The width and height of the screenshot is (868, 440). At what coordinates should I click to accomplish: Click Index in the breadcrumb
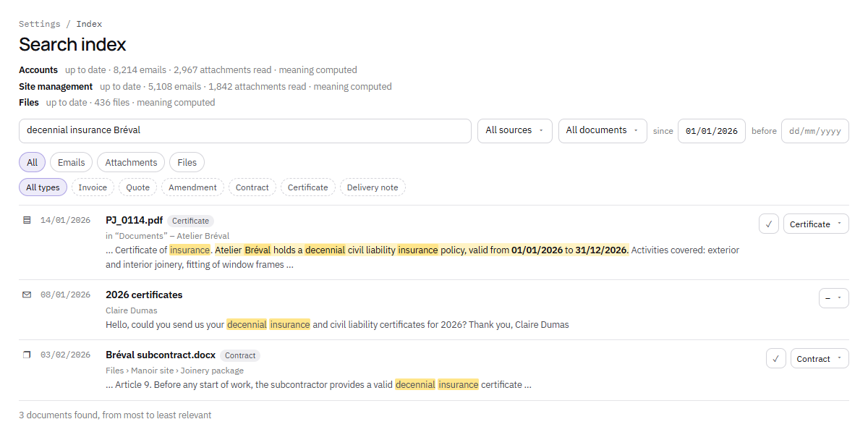[90, 24]
